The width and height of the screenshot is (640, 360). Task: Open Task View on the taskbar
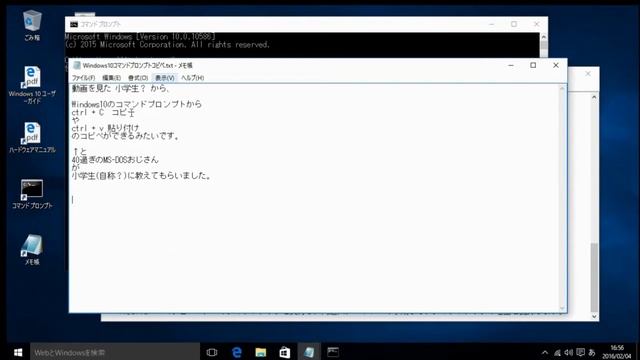point(212,352)
